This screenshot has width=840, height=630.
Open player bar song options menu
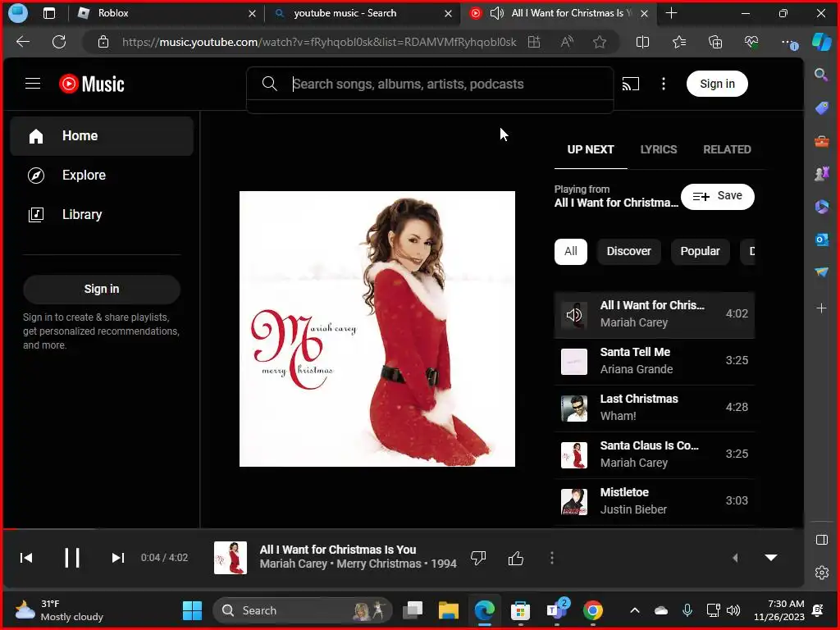[x=552, y=558]
